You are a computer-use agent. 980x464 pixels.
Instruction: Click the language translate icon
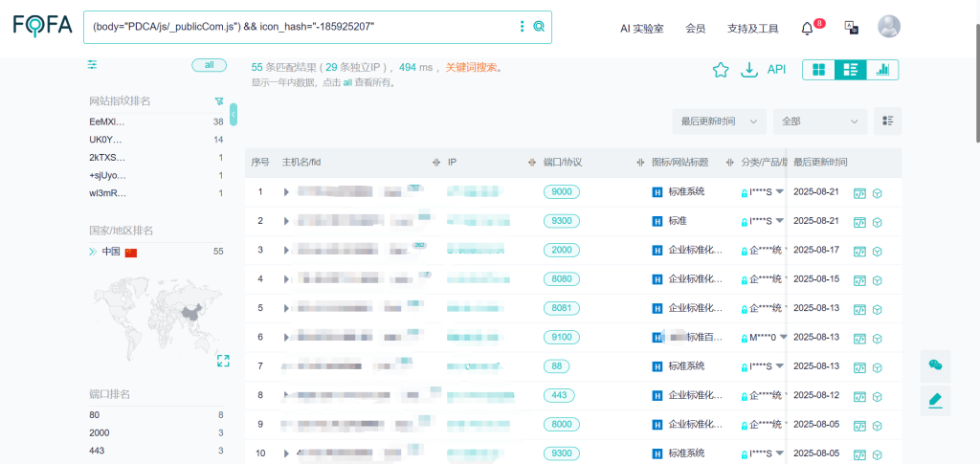point(850,28)
